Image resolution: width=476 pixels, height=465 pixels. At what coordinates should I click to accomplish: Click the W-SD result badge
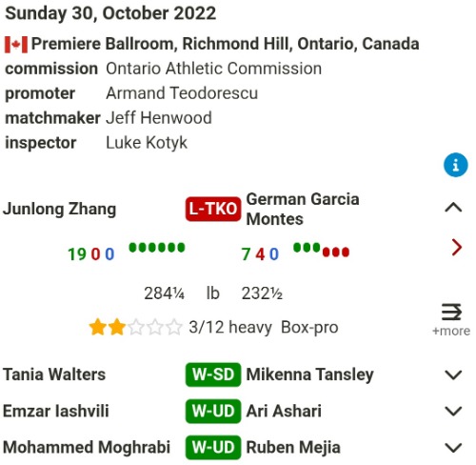[213, 374]
